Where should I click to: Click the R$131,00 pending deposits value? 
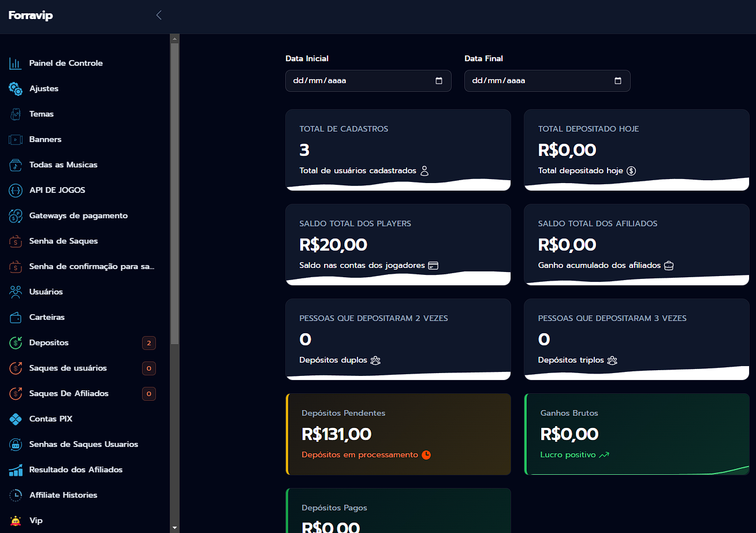(x=337, y=434)
